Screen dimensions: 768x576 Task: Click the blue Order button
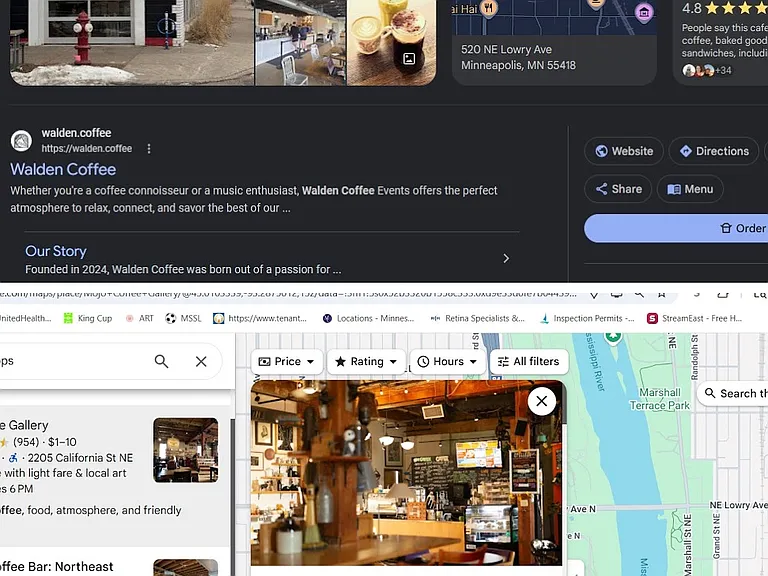click(676, 228)
